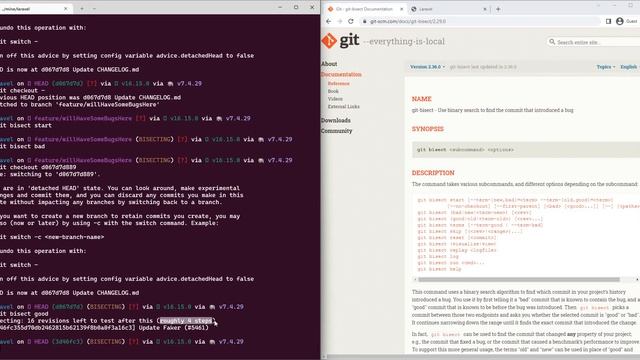Viewport: 640px width, 360px height.
Task: Open the About page link
Action: [329, 64]
